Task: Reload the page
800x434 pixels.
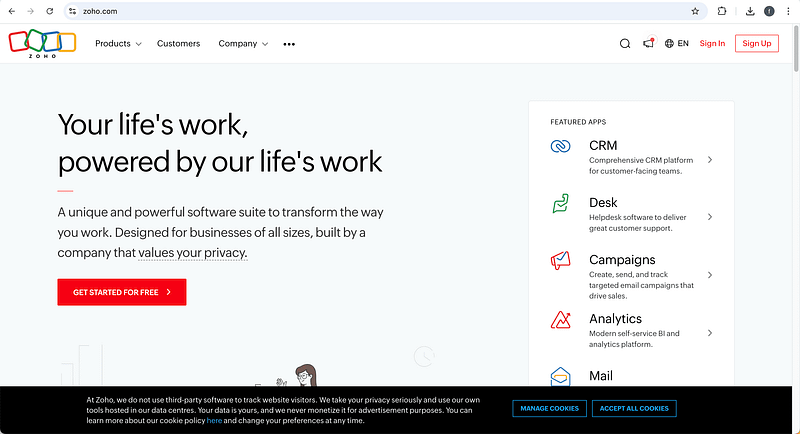Action: (49, 11)
